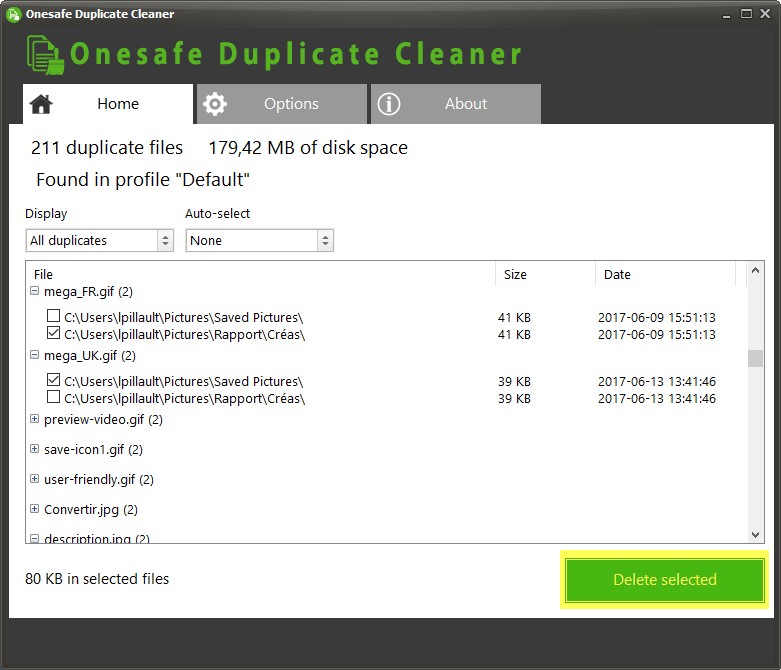This screenshot has height=670, width=781.
Task: Click the '179,42 MB of disk space' text
Action: [308, 148]
